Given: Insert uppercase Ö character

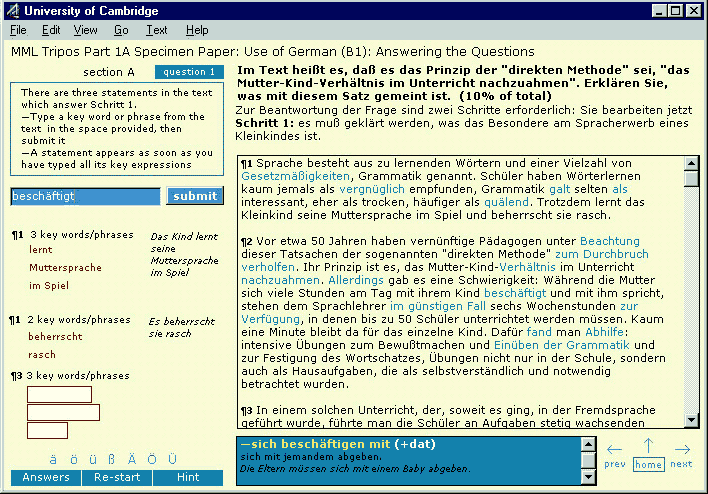Looking at the screenshot, I should tap(152, 459).
